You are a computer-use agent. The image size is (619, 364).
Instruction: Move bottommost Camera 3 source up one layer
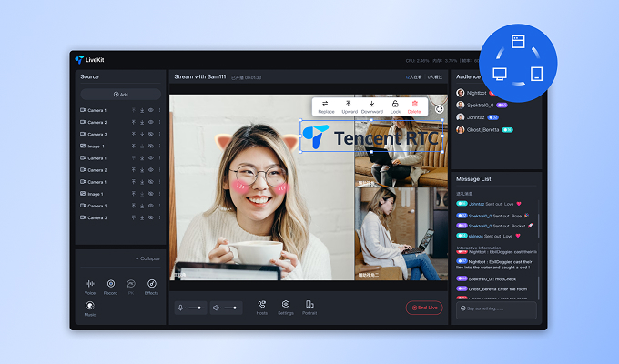point(134,217)
